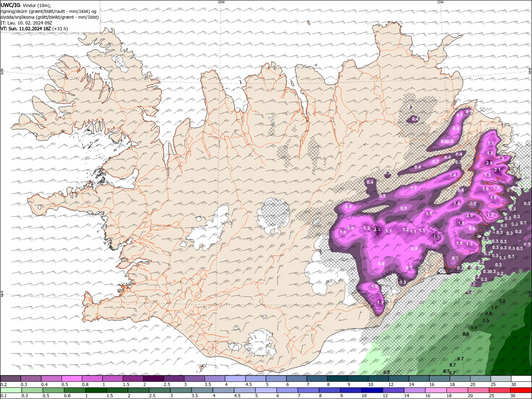
Task: Click the '2.0' snowfall value on the map
Action: click(x=470, y=216)
